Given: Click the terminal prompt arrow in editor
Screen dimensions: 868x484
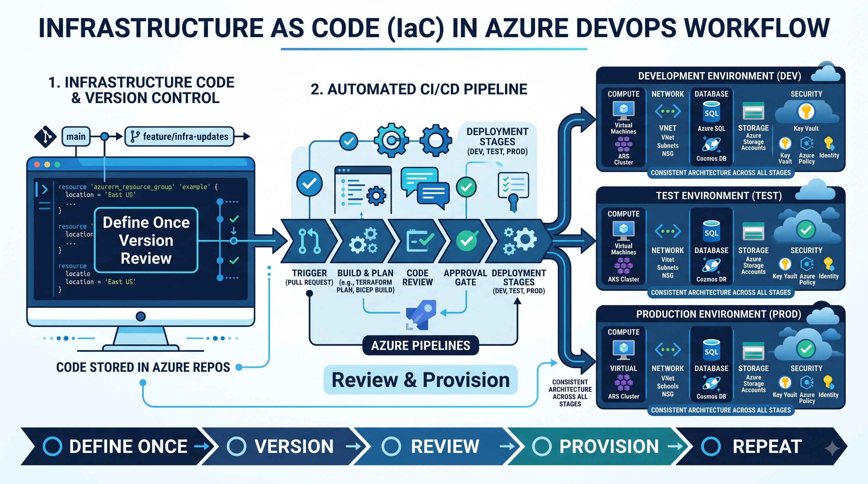Looking at the screenshot, I should 44,189.
